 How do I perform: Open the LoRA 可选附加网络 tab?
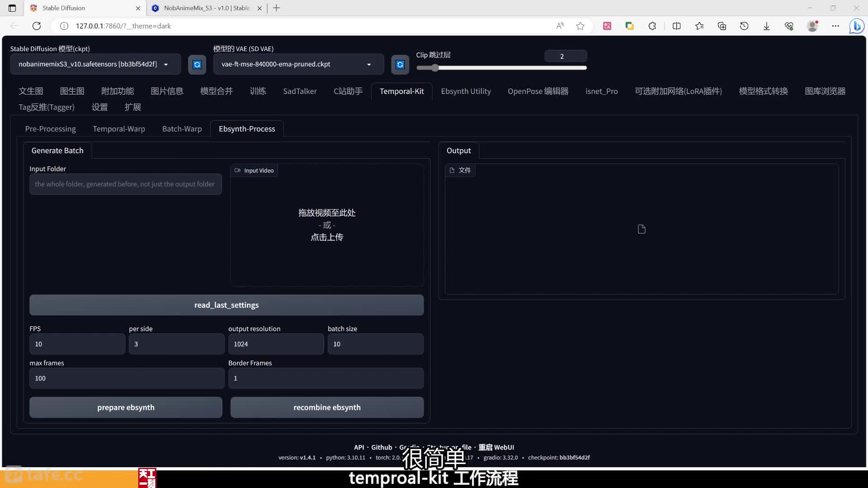[678, 91]
